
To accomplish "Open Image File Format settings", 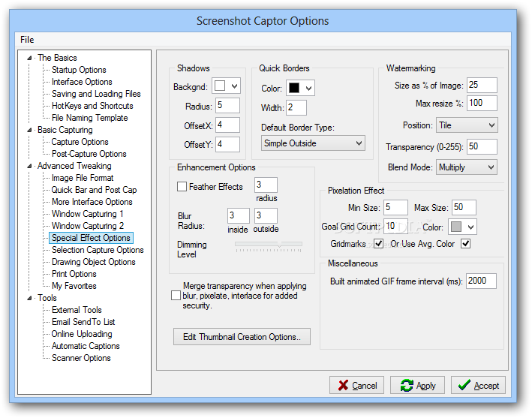I will [x=83, y=178].
